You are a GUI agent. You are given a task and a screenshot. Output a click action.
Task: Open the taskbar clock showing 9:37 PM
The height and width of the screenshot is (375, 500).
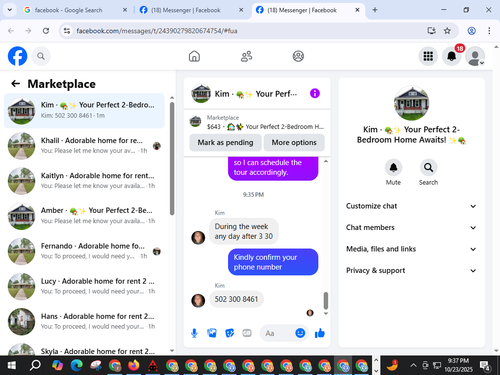(x=460, y=365)
